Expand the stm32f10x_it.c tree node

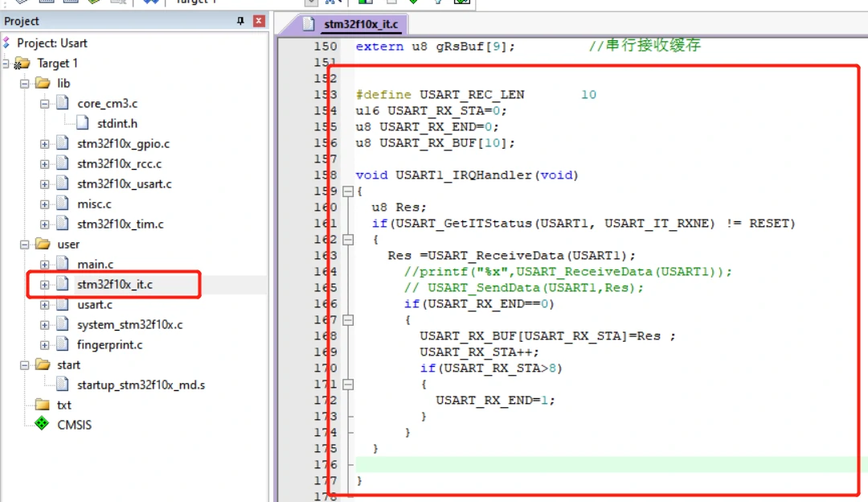pos(44,285)
